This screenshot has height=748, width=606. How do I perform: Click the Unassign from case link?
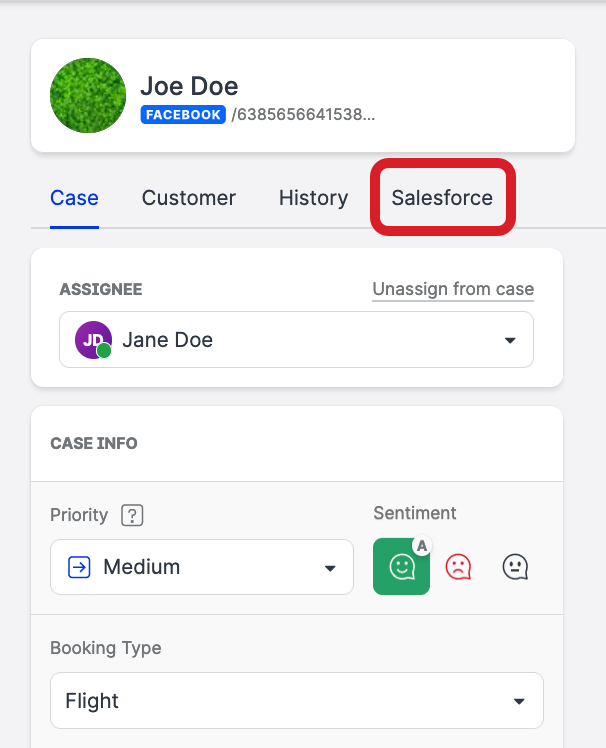[453, 289]
